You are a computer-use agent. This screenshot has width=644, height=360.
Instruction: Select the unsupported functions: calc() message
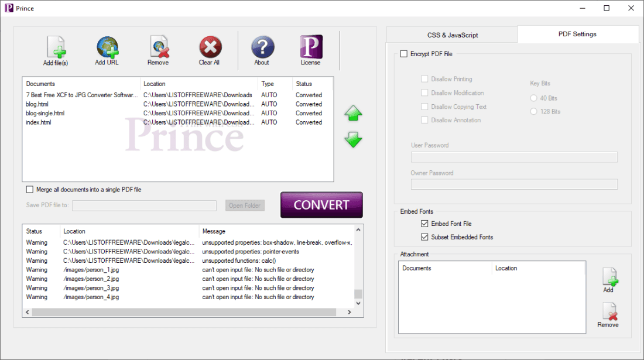239,260
